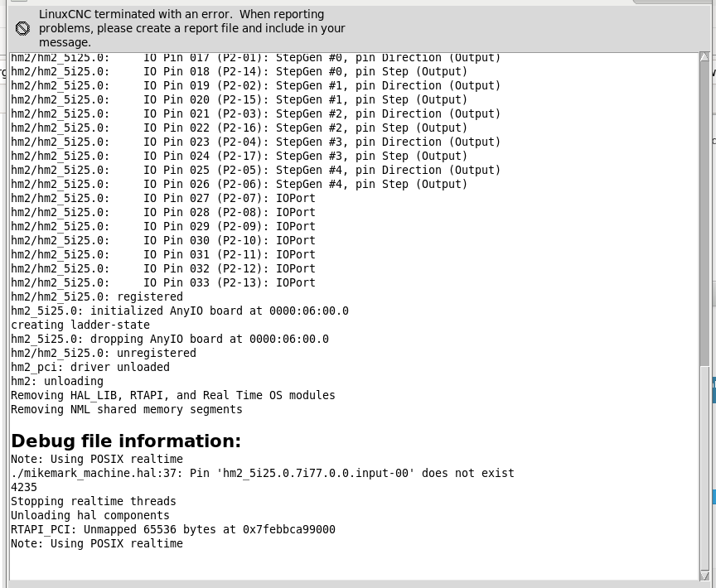Click the scrollbar down arrow
Screen dimensions: 716x588
(x=704, y=576)
